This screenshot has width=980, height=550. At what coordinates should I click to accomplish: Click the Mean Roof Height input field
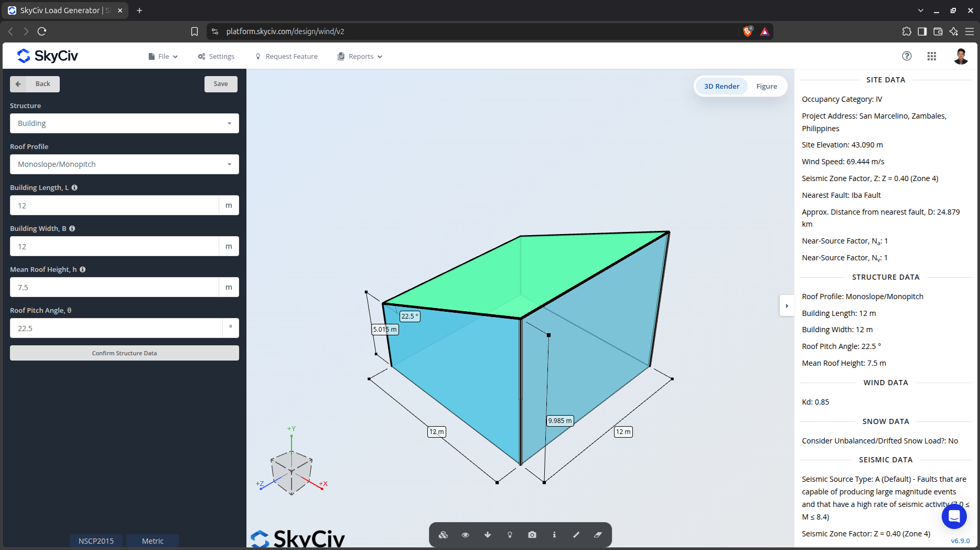(114, 287)
